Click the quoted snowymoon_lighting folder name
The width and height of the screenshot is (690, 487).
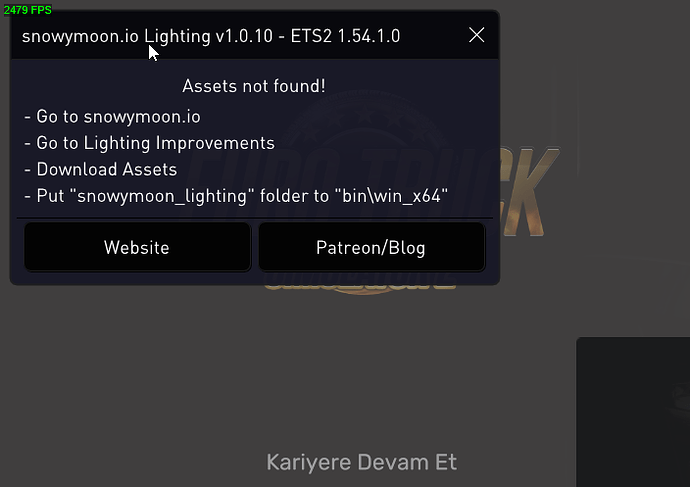click(161, 196)
